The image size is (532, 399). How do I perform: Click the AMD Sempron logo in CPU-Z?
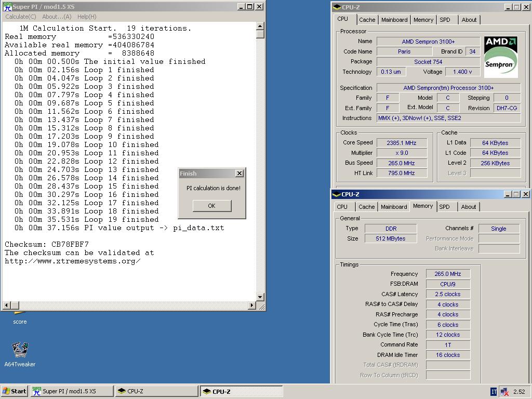[501, 57]
